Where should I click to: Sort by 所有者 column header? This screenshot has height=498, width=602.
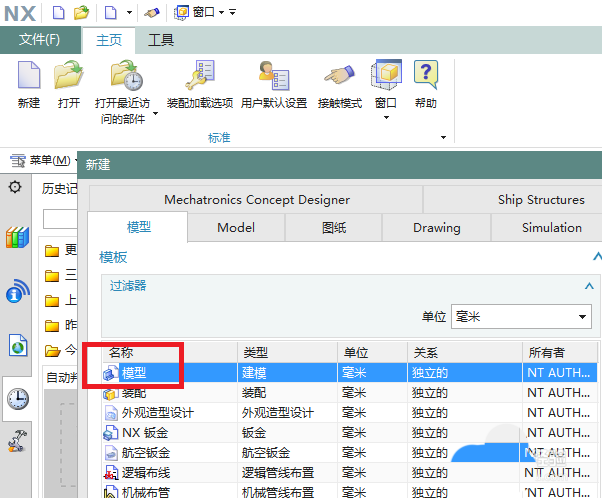click(x=559, y=352)
